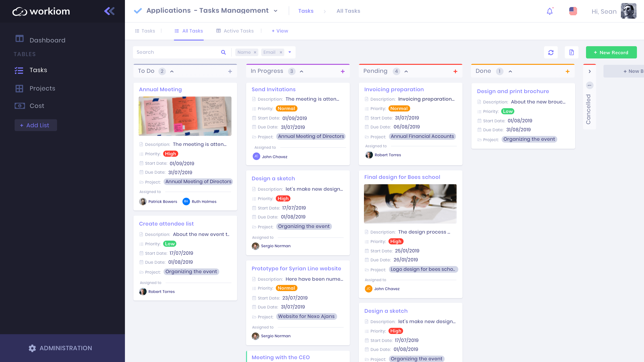Image resolution: width=644 pixels, height=362 pixels.
Task: Open notifications bell
Action: pyautogui.click(x=549, y=11)
